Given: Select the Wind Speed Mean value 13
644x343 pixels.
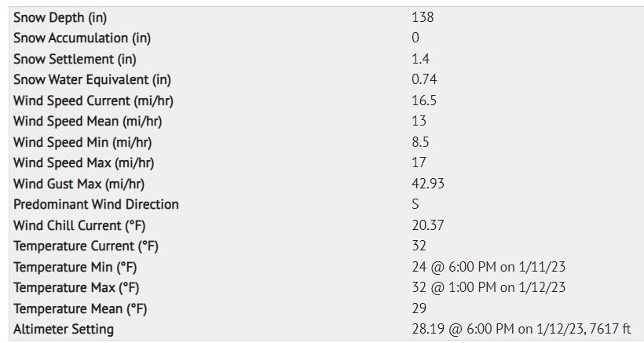Looking at the screenshot, I should coord(419,121).
